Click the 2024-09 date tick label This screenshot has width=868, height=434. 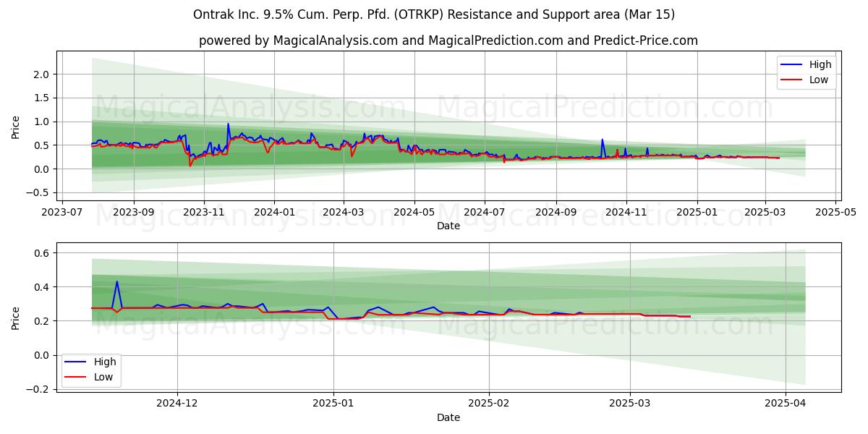[x=556, y=213]
